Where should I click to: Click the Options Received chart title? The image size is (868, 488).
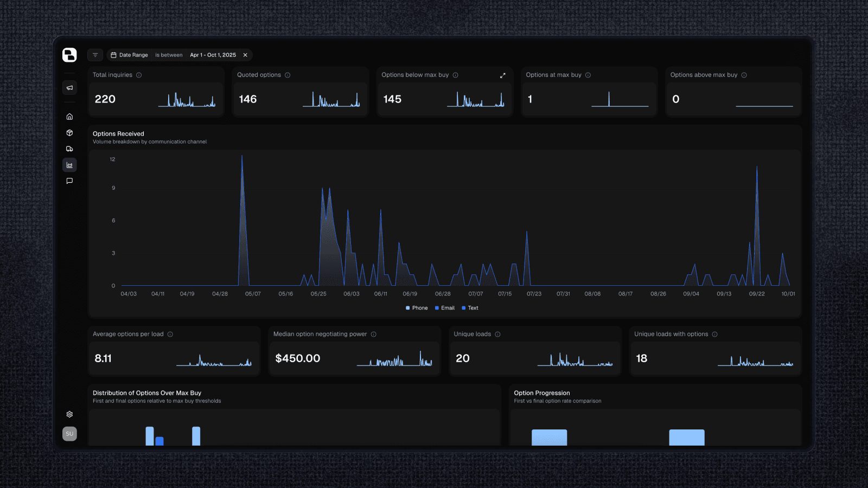118,134
